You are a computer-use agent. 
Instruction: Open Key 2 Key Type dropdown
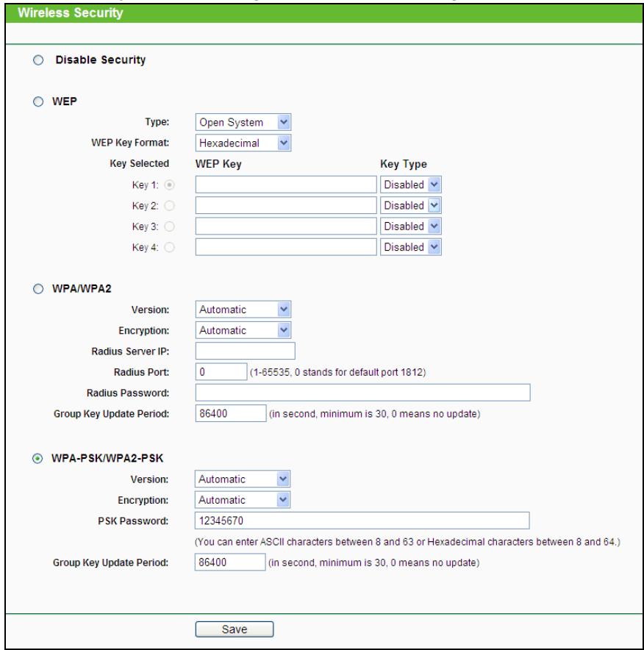pyautogui.click(x=412, y=206)
